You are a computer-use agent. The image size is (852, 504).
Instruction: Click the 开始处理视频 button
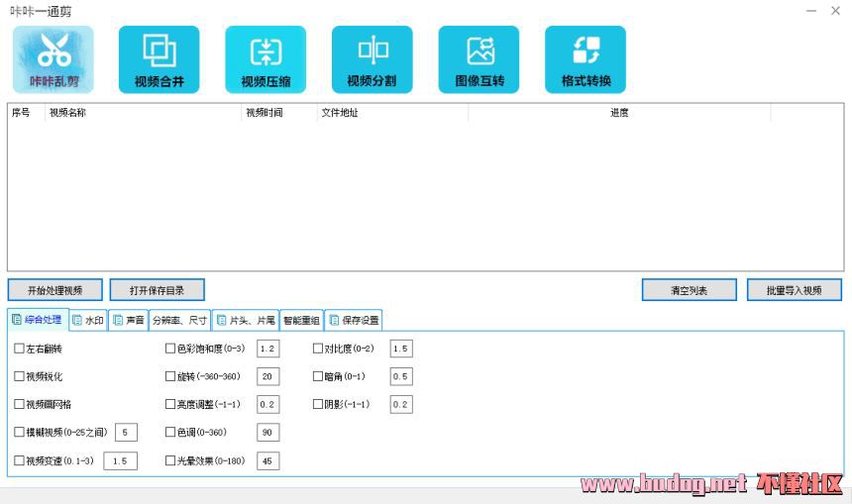coord(54,290)
